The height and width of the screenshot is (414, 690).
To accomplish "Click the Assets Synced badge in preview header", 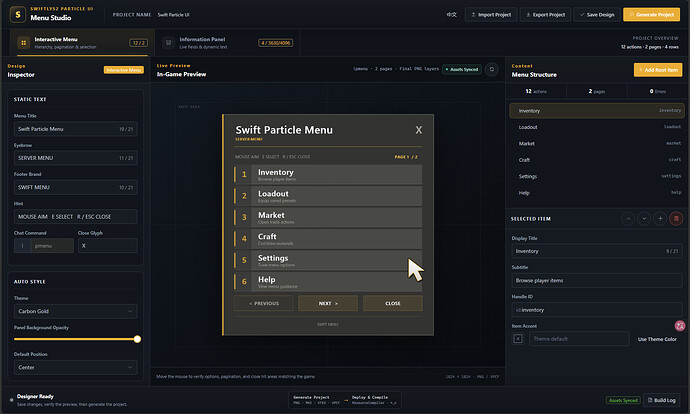I will coord(462,69).
